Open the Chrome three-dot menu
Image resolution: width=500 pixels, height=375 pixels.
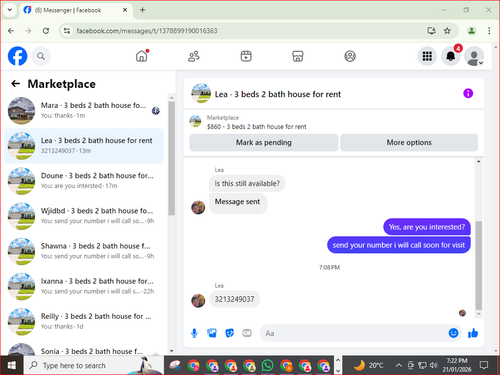click(489, 31)
